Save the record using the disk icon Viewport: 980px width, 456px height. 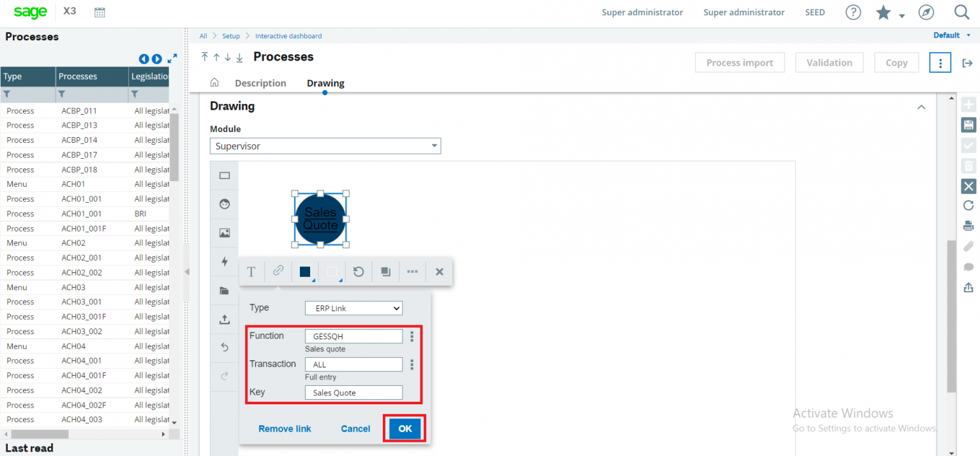click(x=969, y=124)
